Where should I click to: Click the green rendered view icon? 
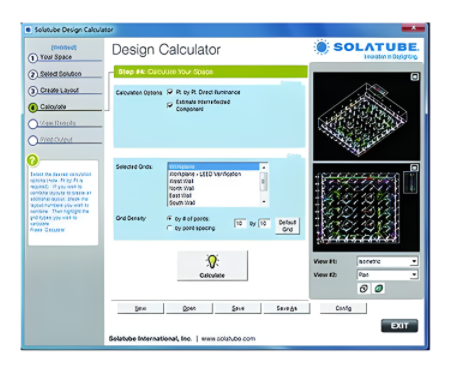coord(379,288)
